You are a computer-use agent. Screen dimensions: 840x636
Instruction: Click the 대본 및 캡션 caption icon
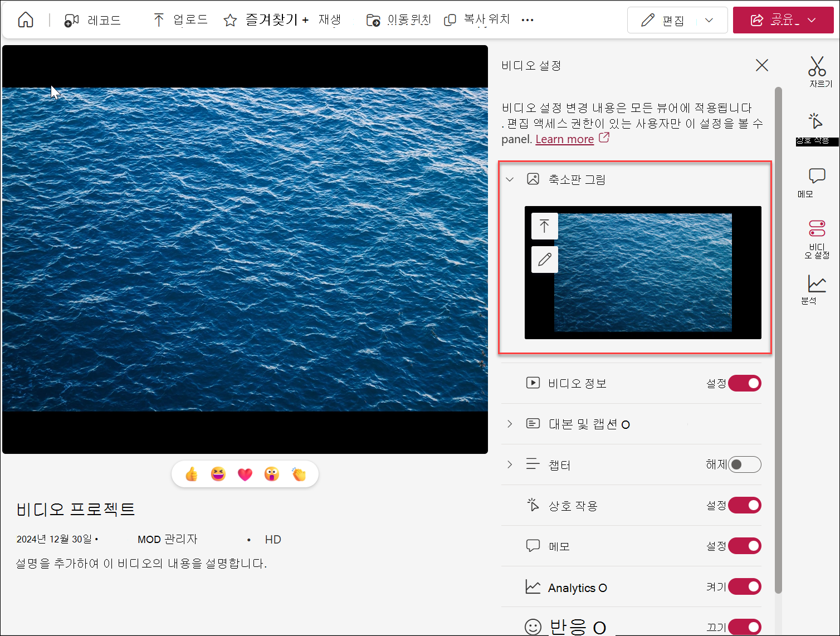pyautogui.click(x=533, y=423)
